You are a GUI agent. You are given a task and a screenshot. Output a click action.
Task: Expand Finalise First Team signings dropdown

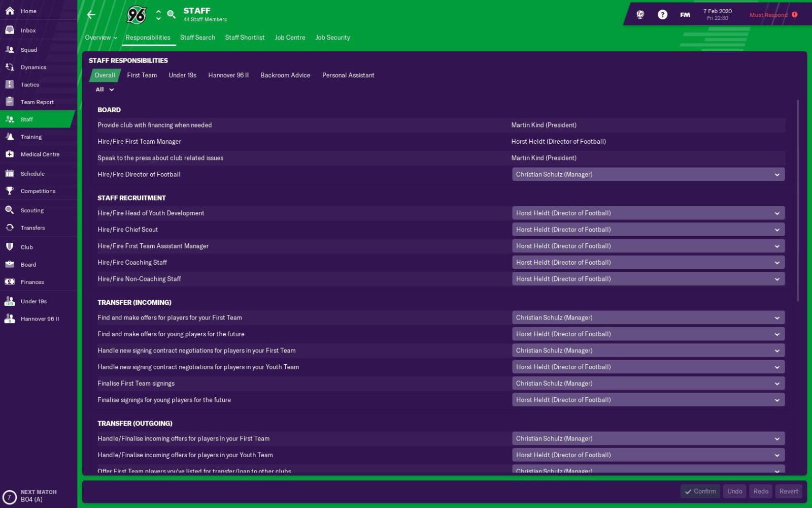pos(648,384)
